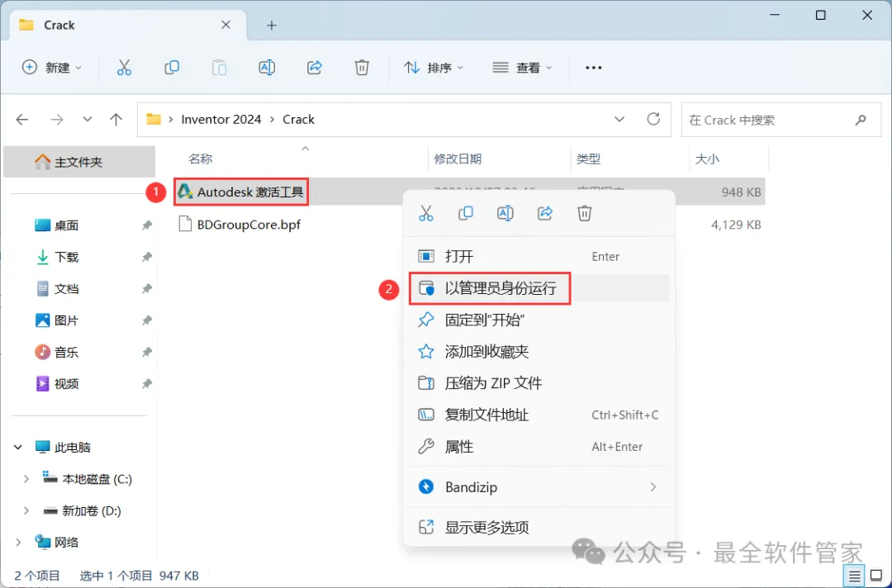Choose 压缩为 ZIP 文件

[539, 383]
